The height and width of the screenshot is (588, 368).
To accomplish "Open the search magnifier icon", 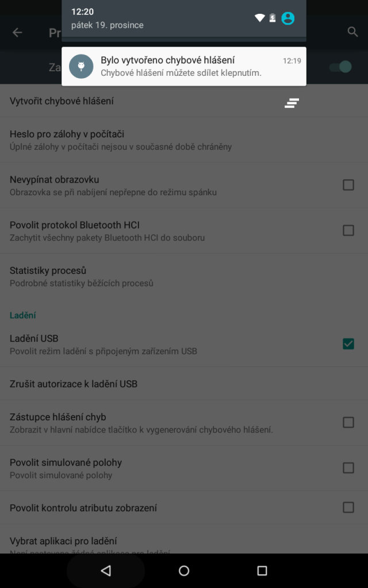I will (x=352, y=32).
